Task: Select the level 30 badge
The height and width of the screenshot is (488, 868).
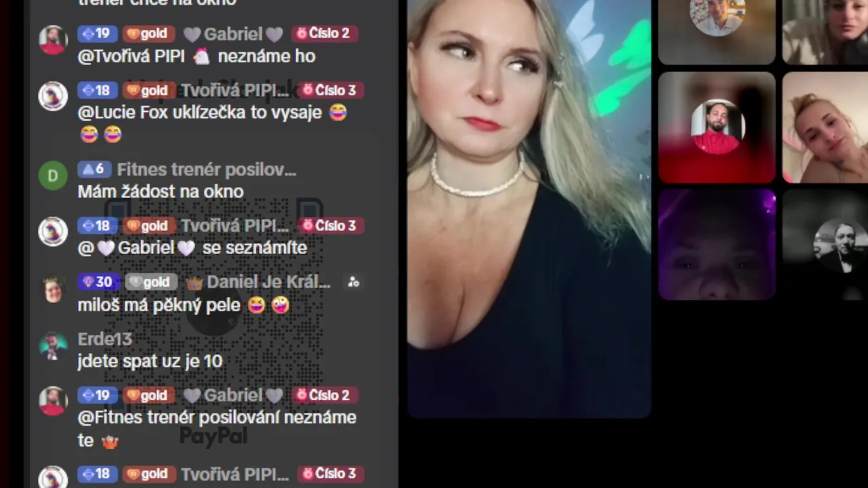Action: [x=98, y=282]
